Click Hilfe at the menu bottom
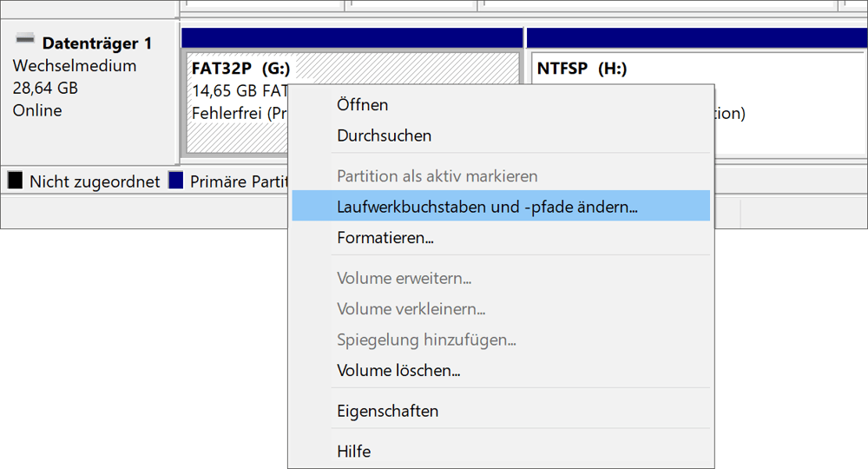868x469 pixels. pos(353,452)
